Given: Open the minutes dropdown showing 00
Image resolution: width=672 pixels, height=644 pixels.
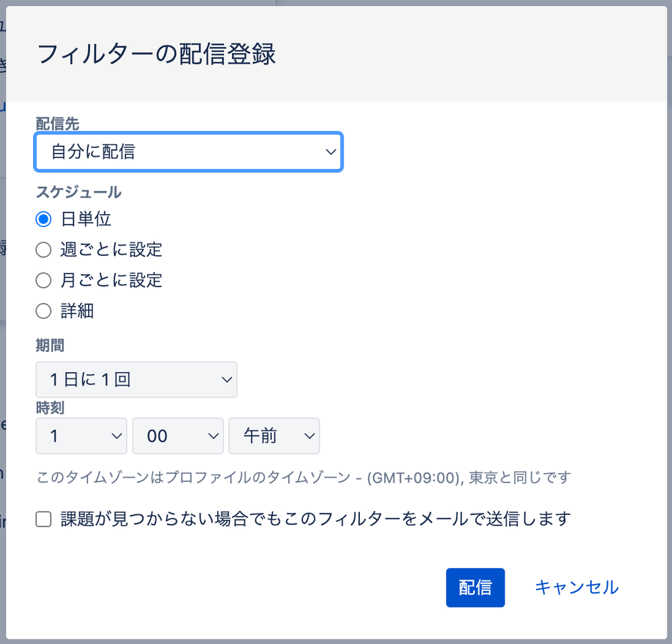Looking at the screenshot, I should point(178,436).
